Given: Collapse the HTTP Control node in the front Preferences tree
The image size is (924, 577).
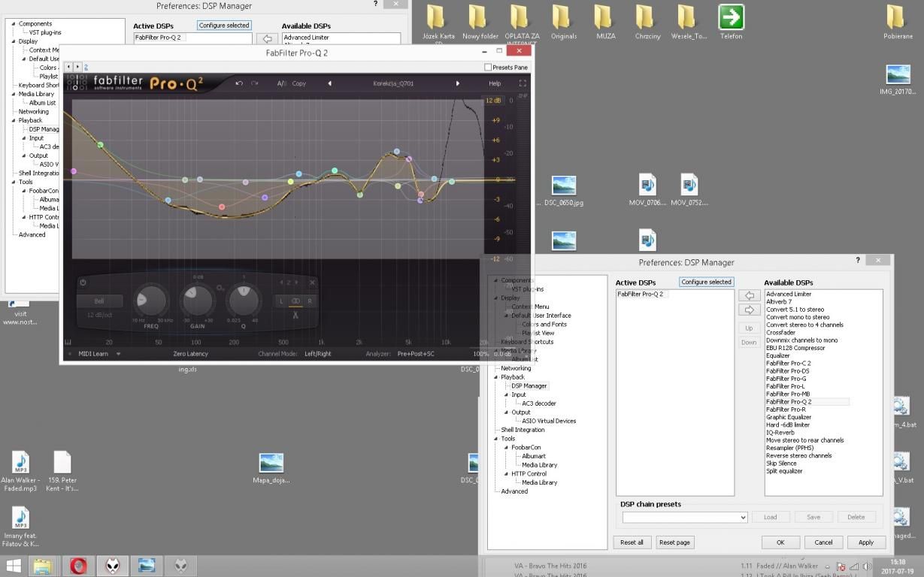Looking at the screenshot, I should coord(506,473).
